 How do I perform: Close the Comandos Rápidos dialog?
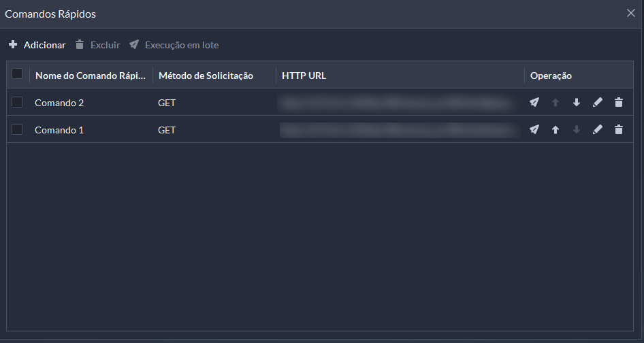click(631, 13)
